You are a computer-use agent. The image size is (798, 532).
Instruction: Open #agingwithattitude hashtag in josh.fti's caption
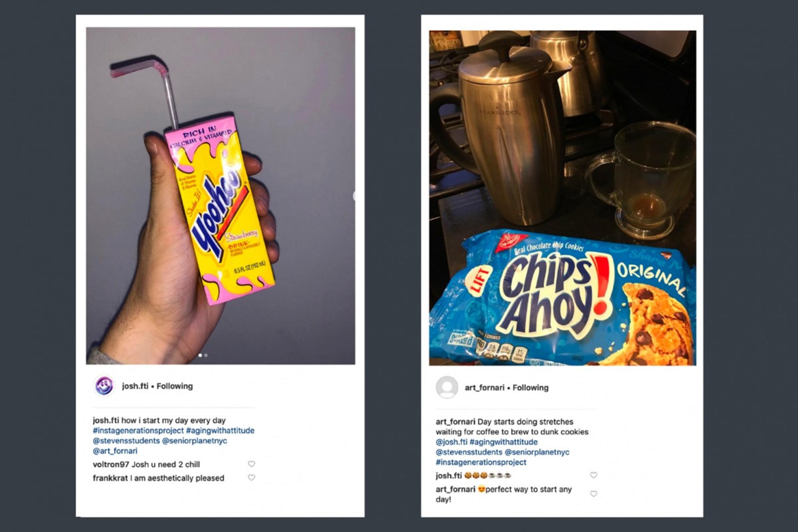(220, 431)
